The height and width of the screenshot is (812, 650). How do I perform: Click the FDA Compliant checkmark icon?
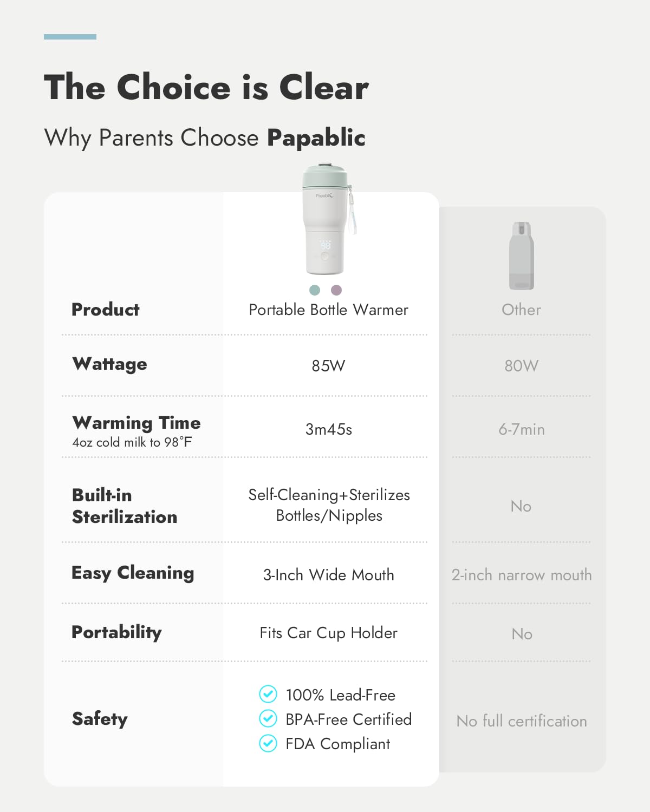(268, 743)
